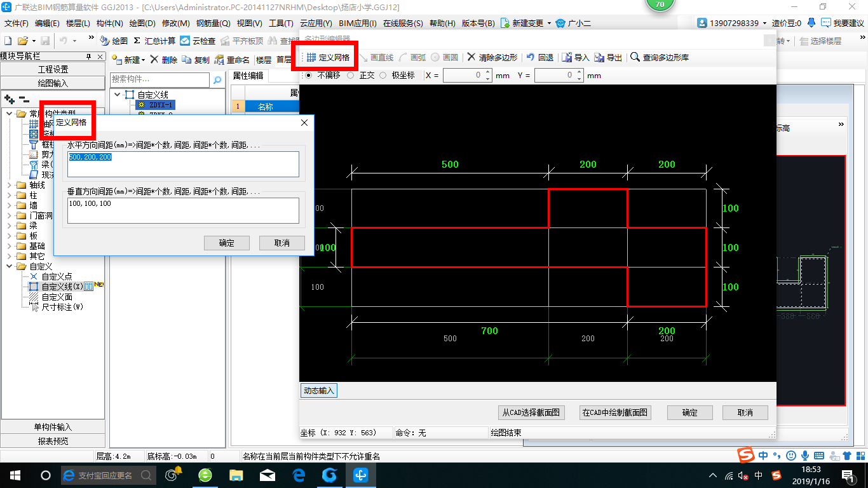This screenshot has width=868, height=488.
Task: Click the 动态输入 button
Action: (318, 391)
